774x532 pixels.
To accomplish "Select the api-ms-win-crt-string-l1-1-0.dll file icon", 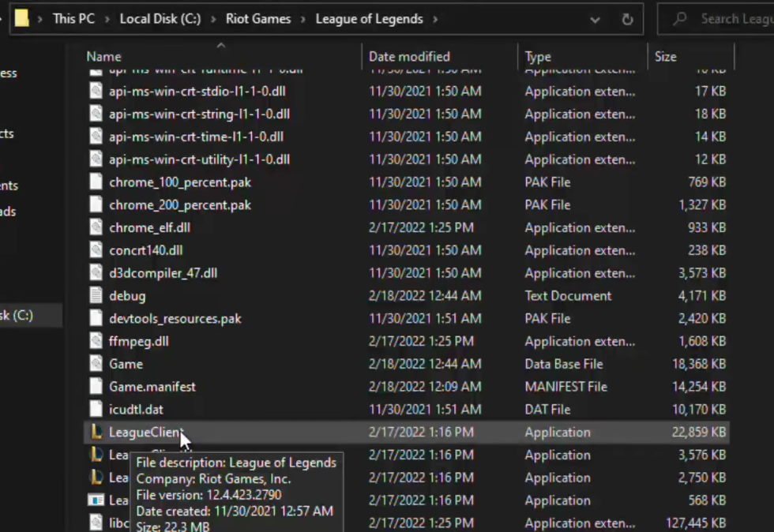I will coord(96,114).
